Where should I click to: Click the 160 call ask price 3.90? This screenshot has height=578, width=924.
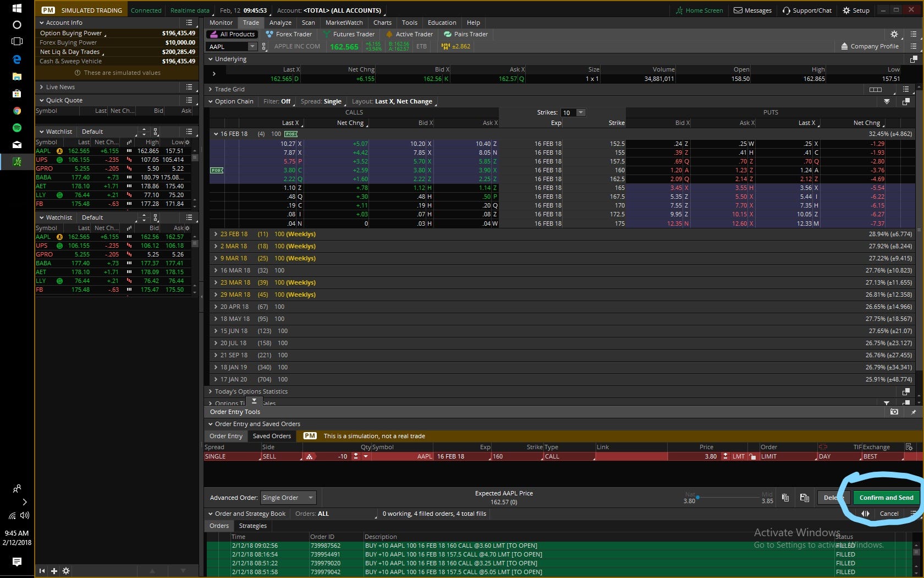[484, 170]
